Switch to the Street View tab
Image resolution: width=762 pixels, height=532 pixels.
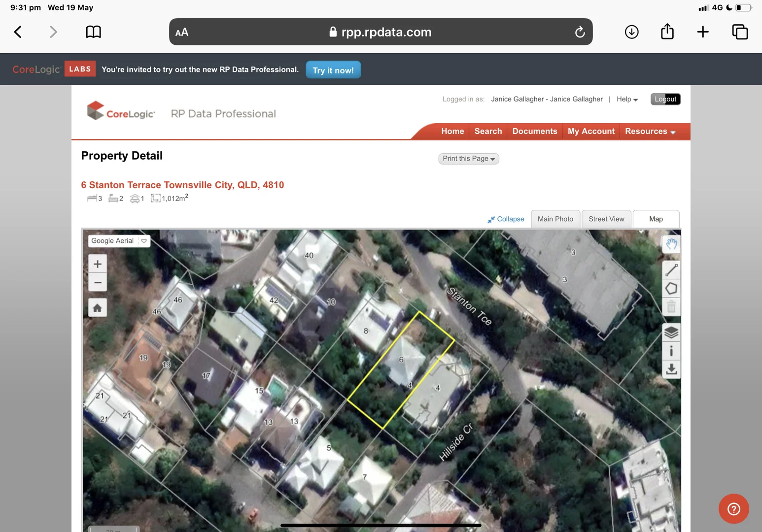click(606, 219)
